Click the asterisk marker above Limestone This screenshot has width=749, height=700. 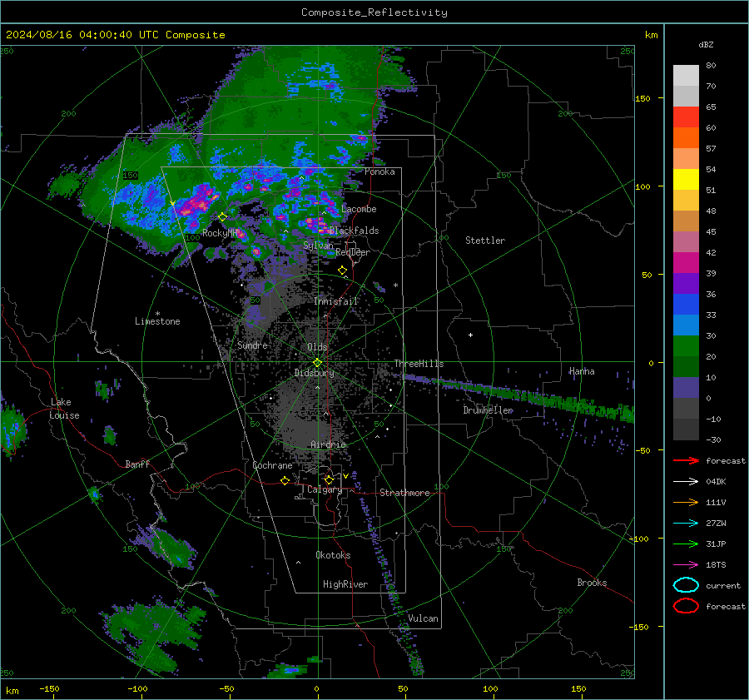coord(157,314)
